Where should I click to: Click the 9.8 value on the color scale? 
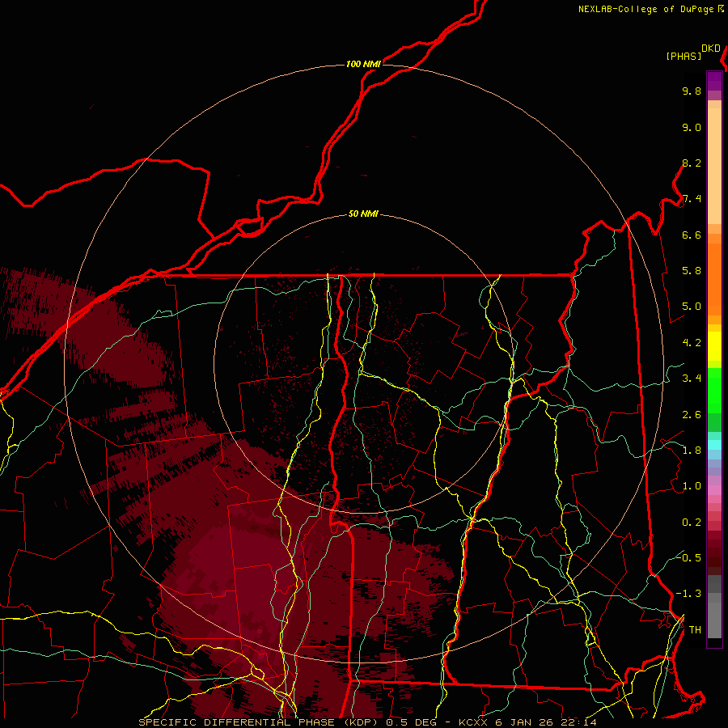(692, 91)
